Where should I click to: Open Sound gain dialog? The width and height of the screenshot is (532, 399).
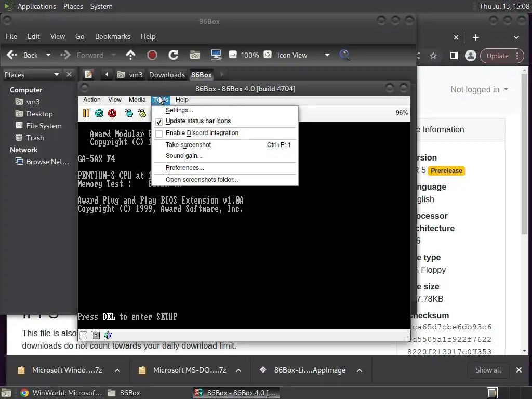click(225, 156)
